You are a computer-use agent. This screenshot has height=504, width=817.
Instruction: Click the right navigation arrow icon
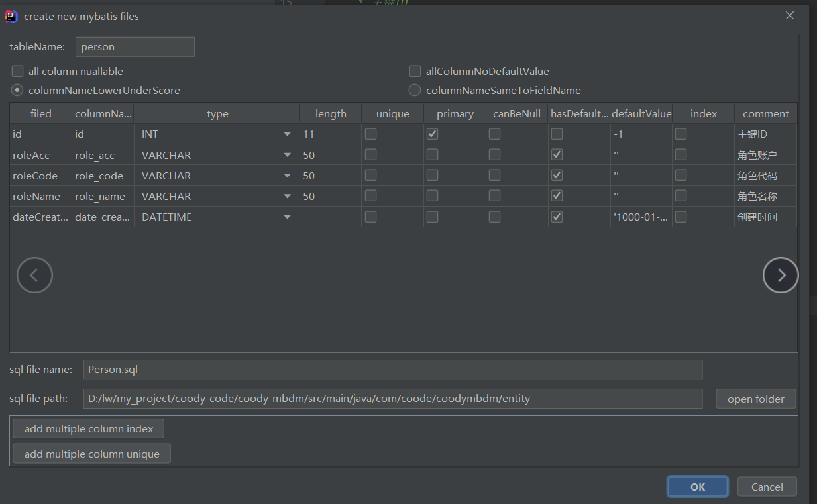click(x=781, y=275)
